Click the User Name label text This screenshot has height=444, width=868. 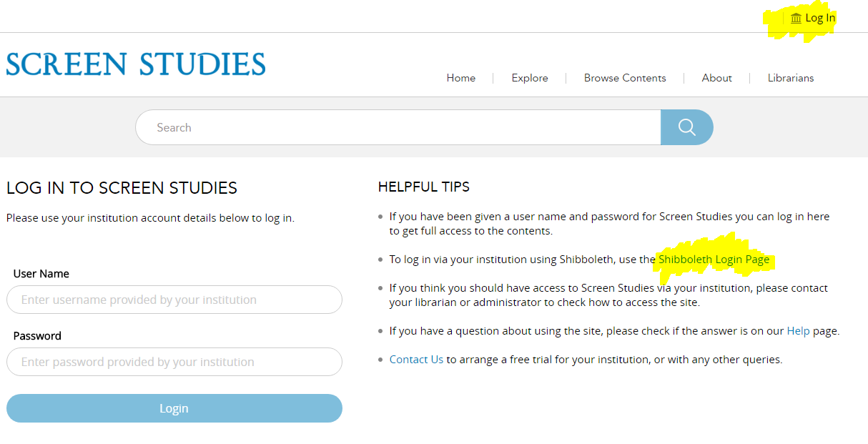tap(41, 274)
